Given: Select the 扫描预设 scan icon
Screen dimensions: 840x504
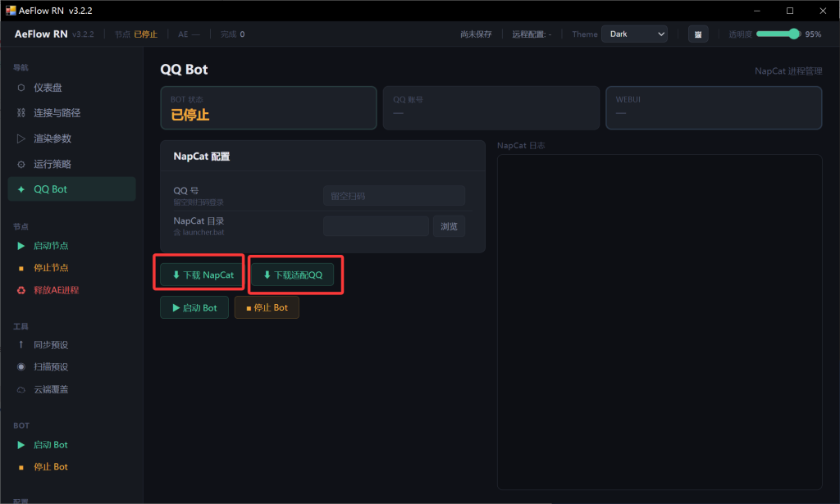Looking at the screenshot, I should pos(21,367).
